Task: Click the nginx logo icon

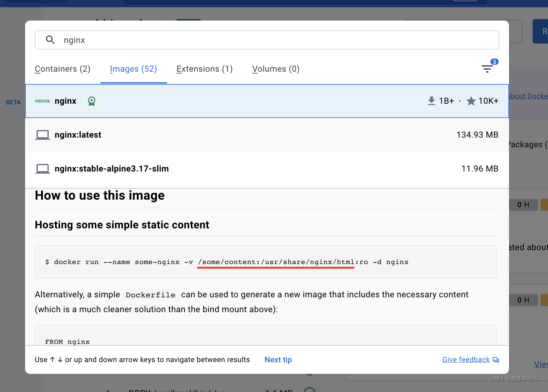Action: [42, 101]
